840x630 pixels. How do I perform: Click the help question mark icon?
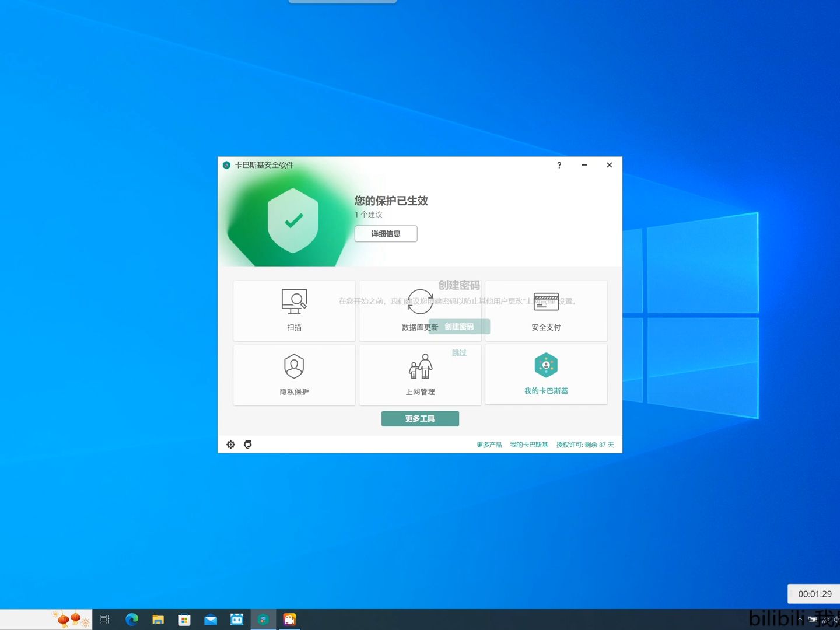[559, 165]
